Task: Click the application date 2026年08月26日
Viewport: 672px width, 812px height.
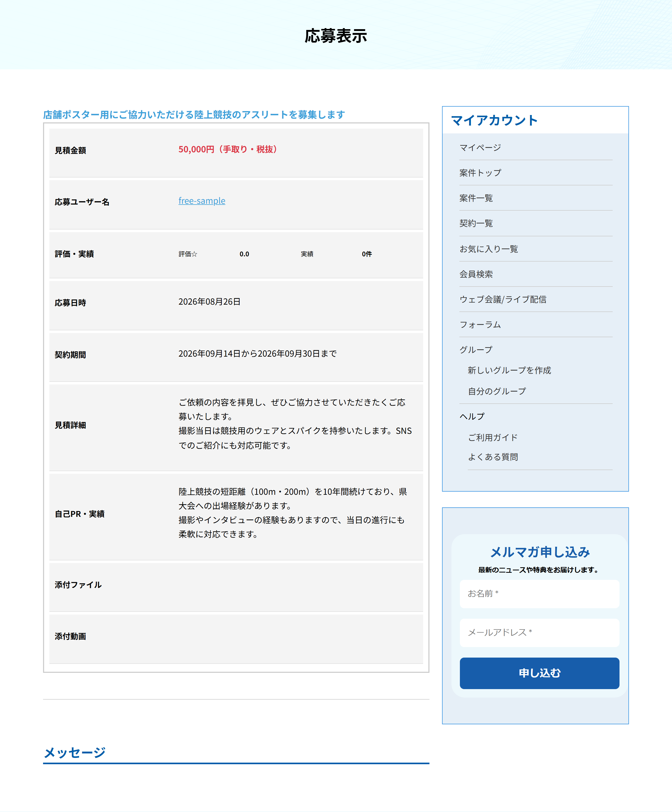Action: point(209,301)
